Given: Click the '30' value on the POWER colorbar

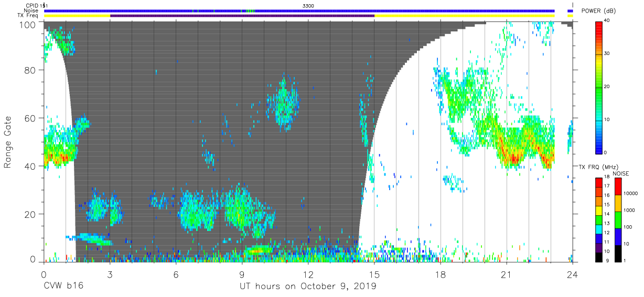Looking at the screenshot, I should 607,53.
